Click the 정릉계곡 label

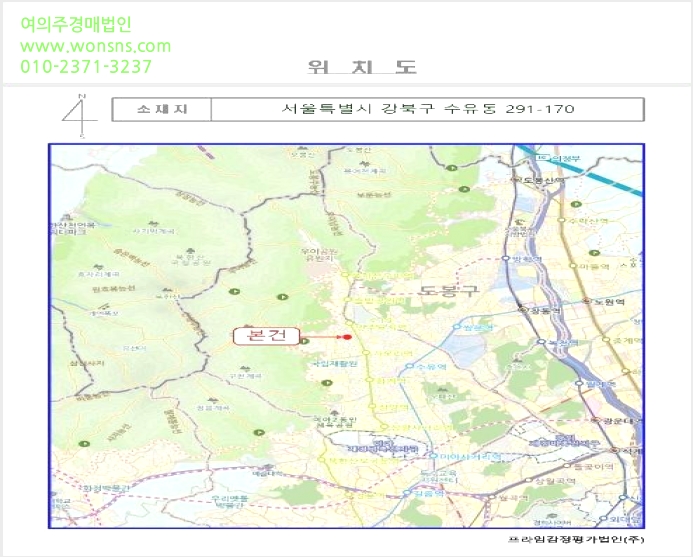coord(213,409)
